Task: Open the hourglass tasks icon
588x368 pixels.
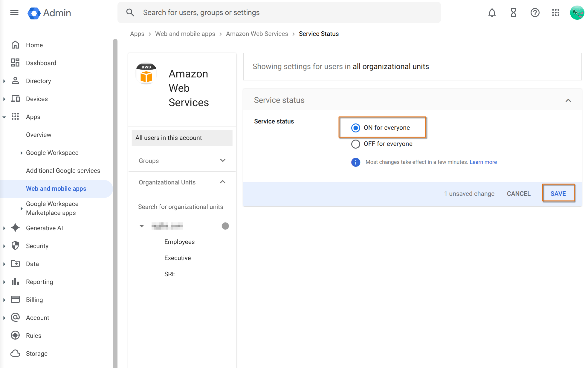Action: tap(513, 13)
